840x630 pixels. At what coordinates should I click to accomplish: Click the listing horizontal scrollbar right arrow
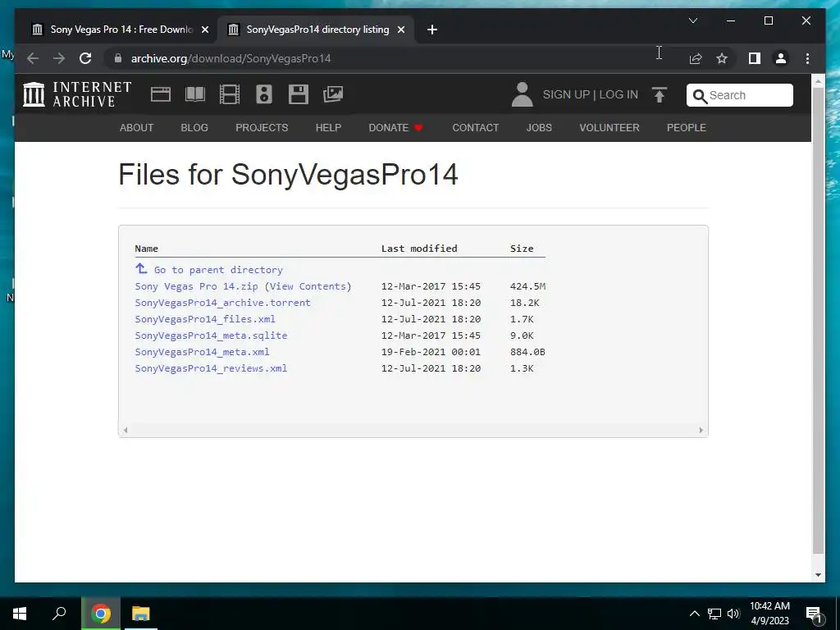701,430
